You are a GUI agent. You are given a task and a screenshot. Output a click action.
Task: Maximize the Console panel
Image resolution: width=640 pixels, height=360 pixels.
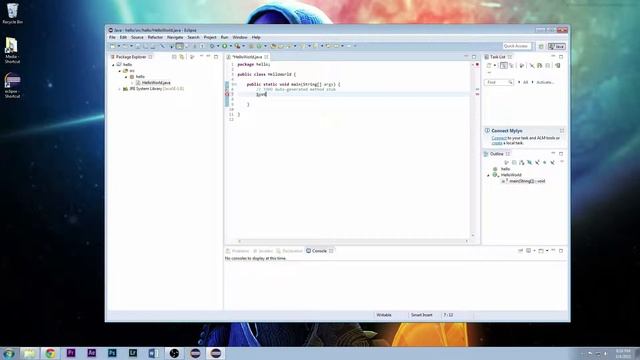pos(561,251)
